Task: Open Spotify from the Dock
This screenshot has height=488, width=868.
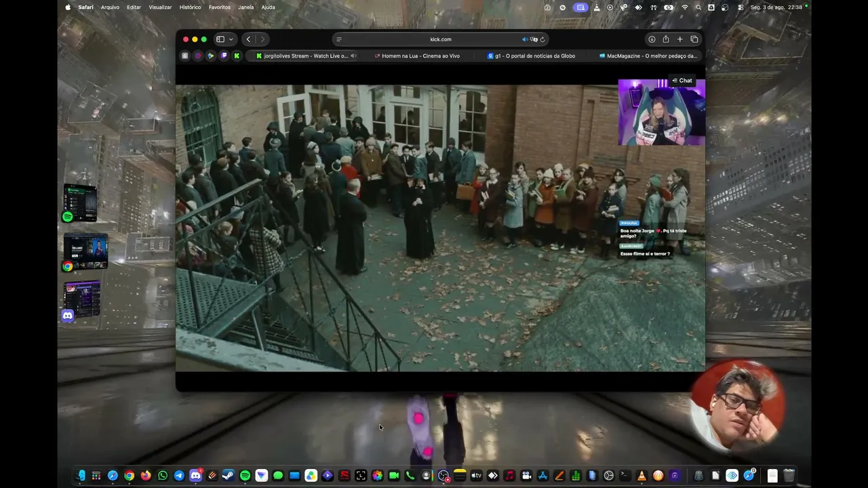Action: 245,476
